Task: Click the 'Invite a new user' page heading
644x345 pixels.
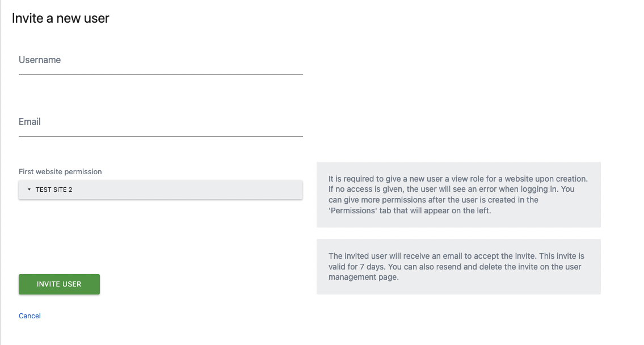Action: pos(60,18)
